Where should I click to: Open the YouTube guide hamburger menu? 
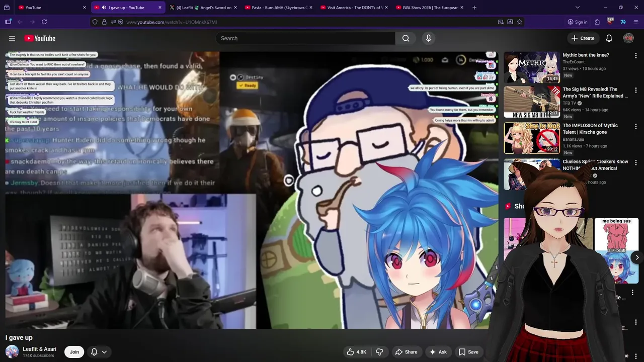click(x=12, y=38)
